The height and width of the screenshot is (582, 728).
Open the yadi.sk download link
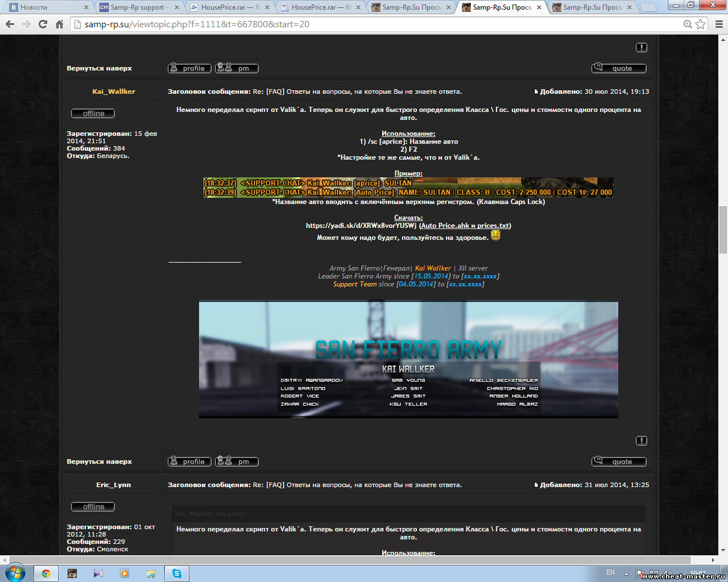pos(361,226)
